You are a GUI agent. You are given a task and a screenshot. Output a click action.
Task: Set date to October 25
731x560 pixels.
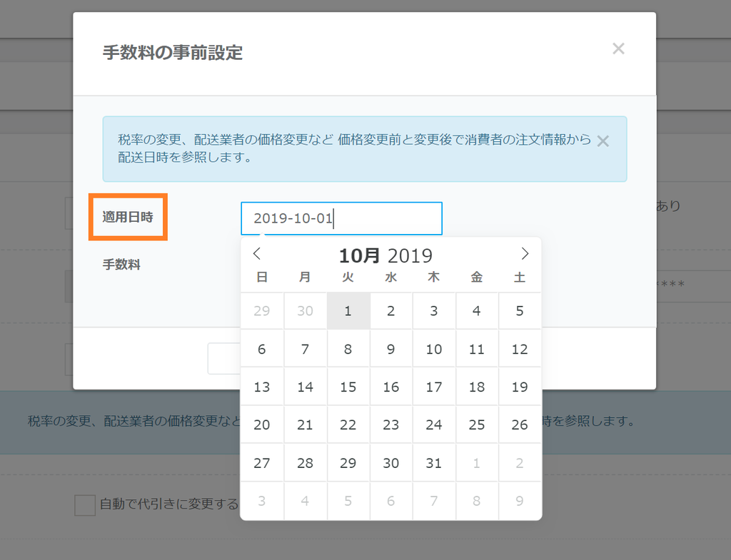[476, 424]
